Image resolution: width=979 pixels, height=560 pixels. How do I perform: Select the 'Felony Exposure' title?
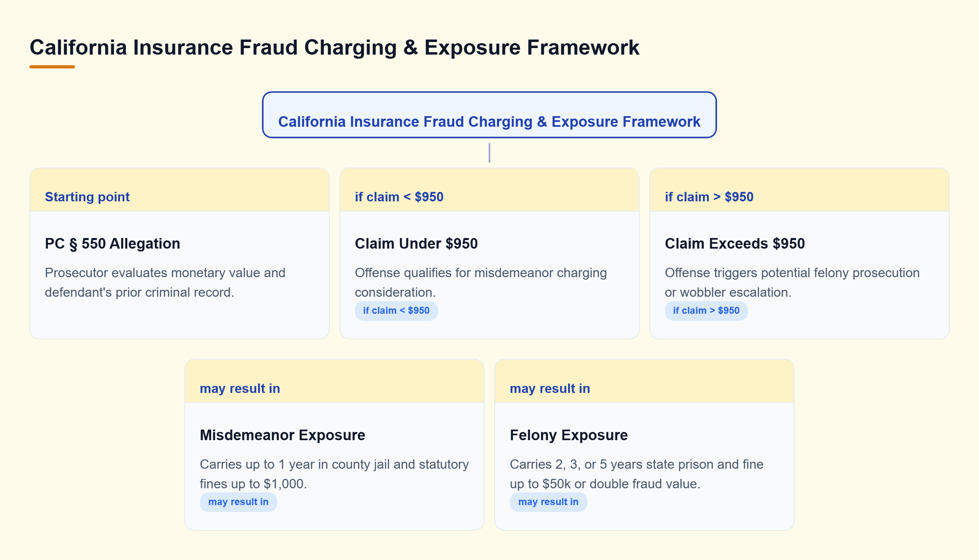(x=569, y=435)
